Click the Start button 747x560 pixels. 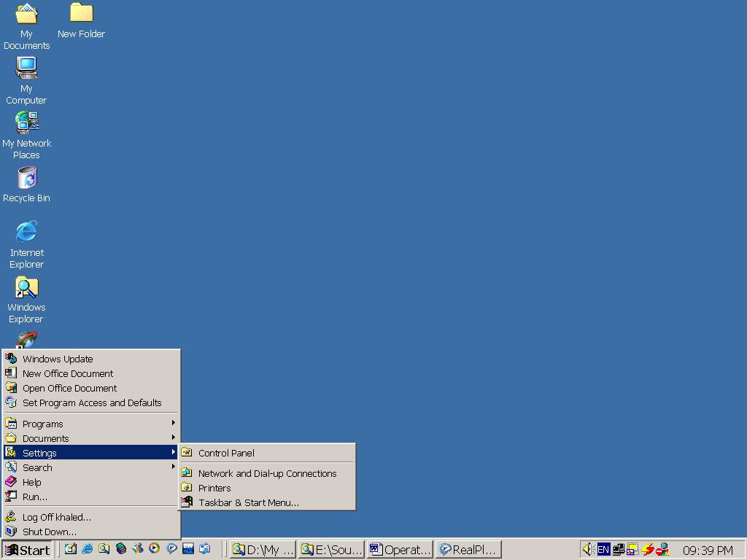click(27, 550)
